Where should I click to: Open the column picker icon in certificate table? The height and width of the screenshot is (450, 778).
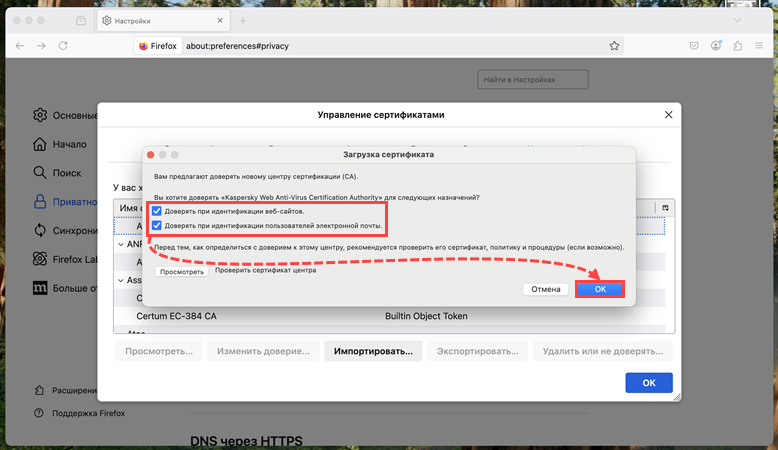point(665,208)
